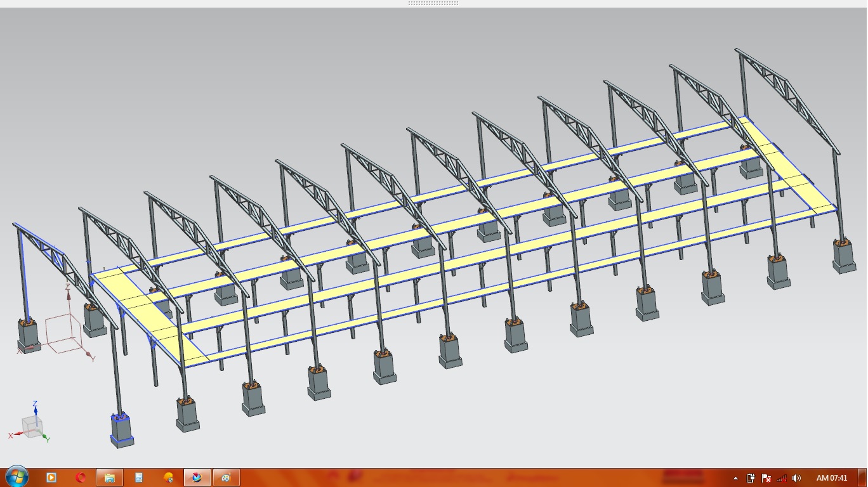
Task: Click the helmet shield taskbar icon
Action: [168, 477]
